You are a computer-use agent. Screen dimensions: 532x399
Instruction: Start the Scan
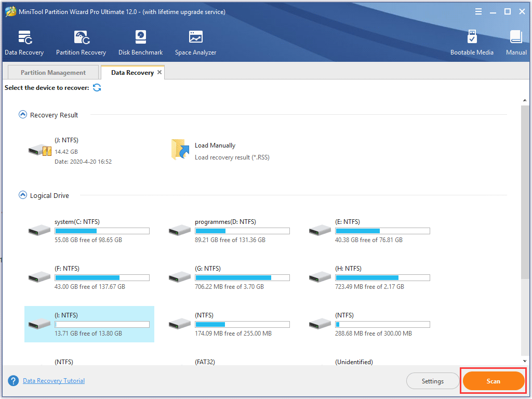pyautogui.click(x=494, y=381)
